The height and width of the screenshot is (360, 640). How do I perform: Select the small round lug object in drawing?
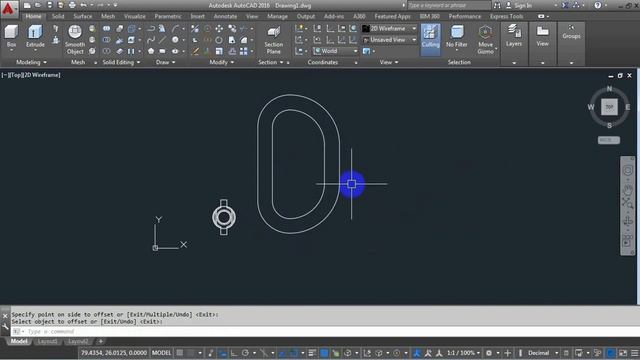(224, 217)
